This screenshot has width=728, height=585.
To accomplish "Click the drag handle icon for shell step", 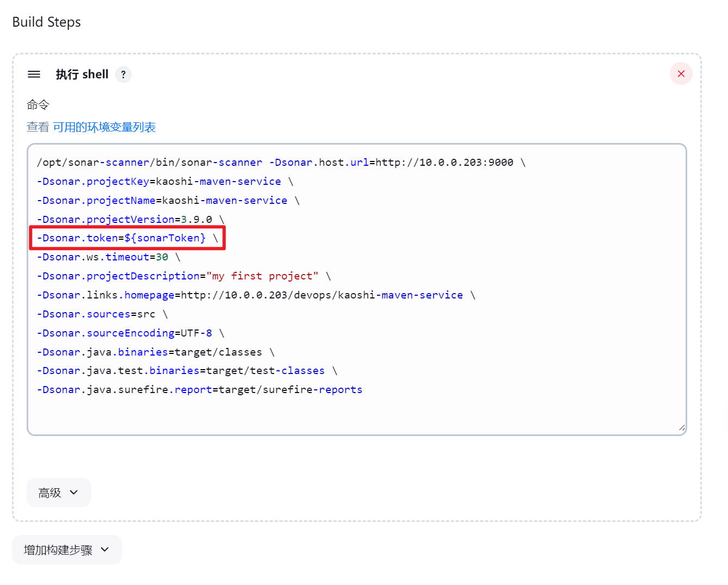I will pyautogui.click(x=34, y=74).
